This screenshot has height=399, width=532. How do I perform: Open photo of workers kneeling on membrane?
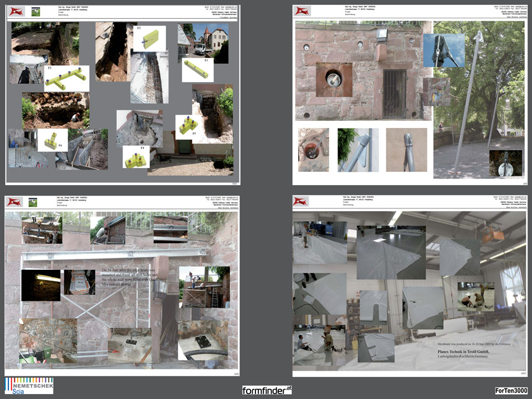[475, 295]
